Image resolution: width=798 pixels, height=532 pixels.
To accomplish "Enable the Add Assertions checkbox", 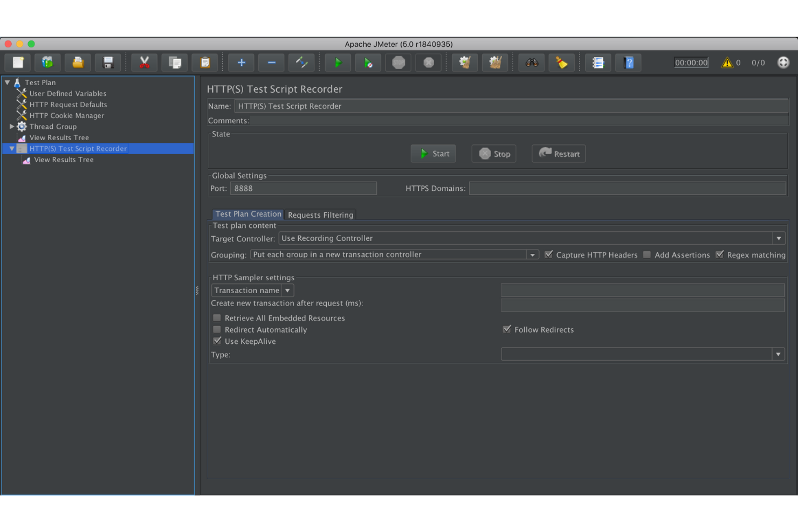I will [647, 254].
